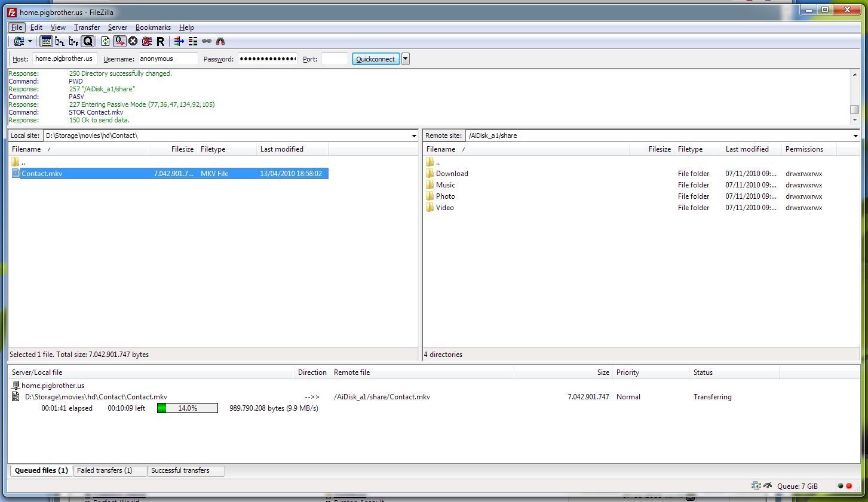Cancel the current operation
The width and height of the screenshot is (868, 502).
coord(133,41)
